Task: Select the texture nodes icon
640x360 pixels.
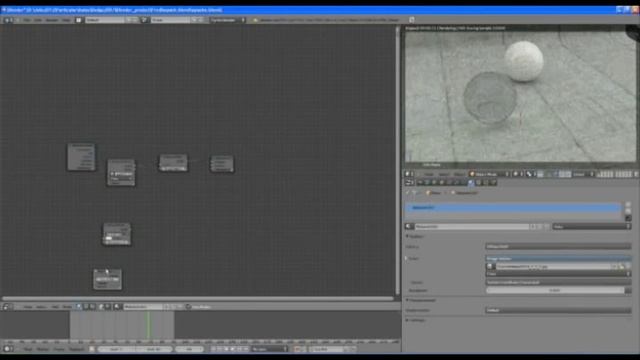Action: tap(93, 307)
